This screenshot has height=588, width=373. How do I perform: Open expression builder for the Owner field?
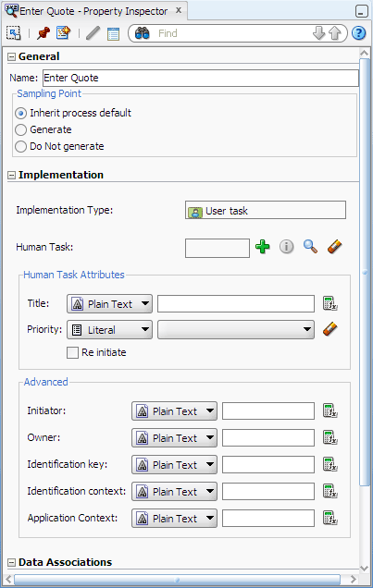(330, 437)
